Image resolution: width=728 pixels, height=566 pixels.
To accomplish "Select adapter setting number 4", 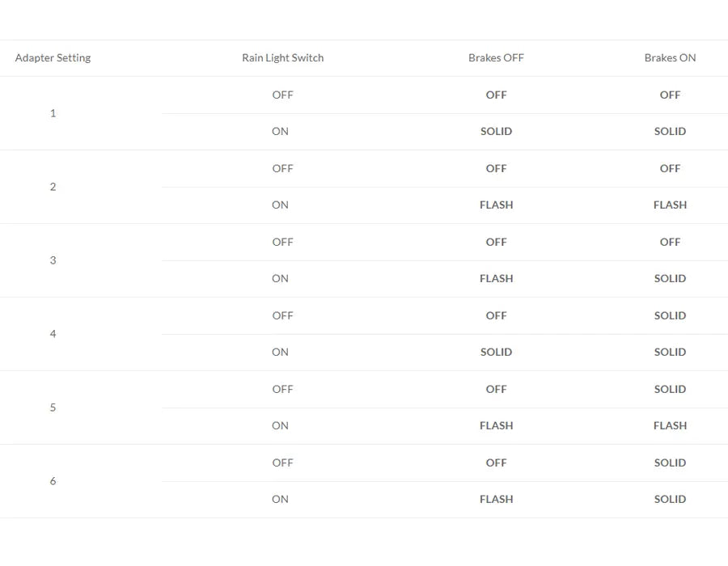I will point(53,334).
